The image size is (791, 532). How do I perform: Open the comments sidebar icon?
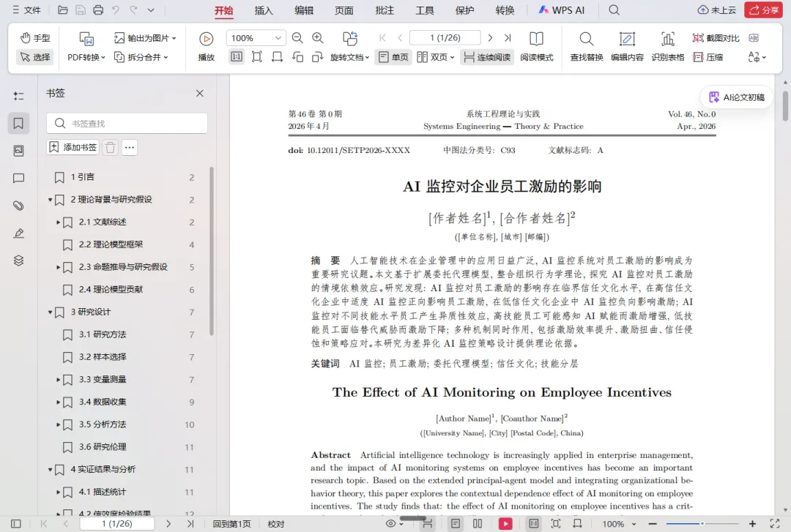click(18, 178)
